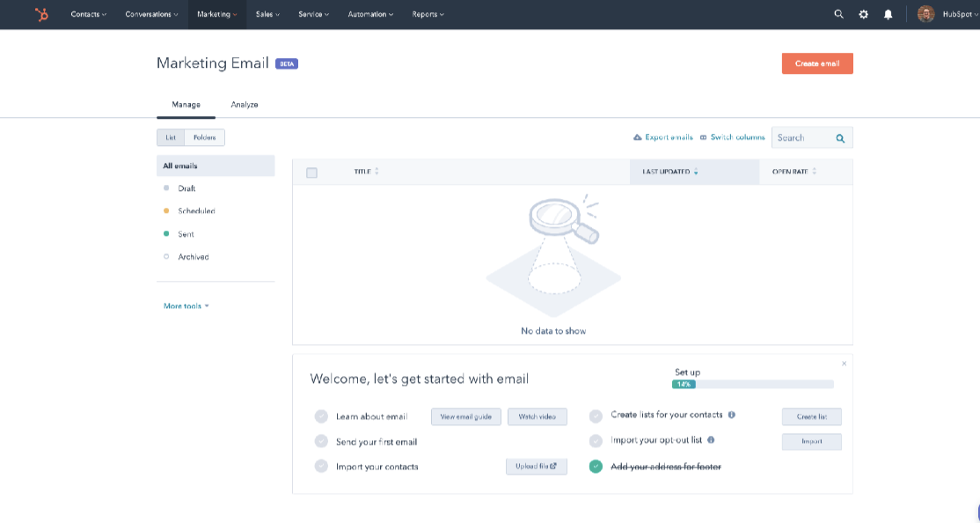Image resolution: width=980 pixels, height=523 pixels.
Task: Click info icon beside Create lists for your contacts
Action: pos(731,415)
